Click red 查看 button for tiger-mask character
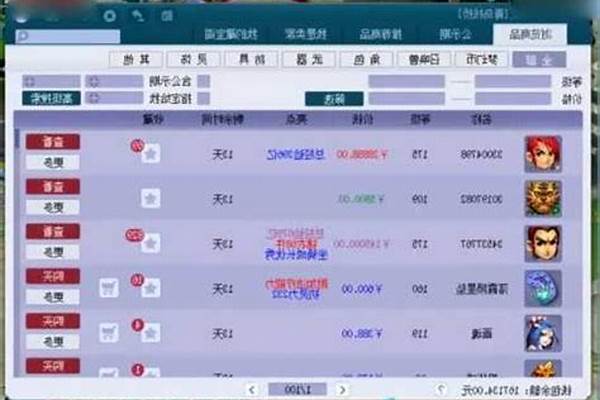The image size is (600, 400). pyautogui.click(x=53, y=187)
